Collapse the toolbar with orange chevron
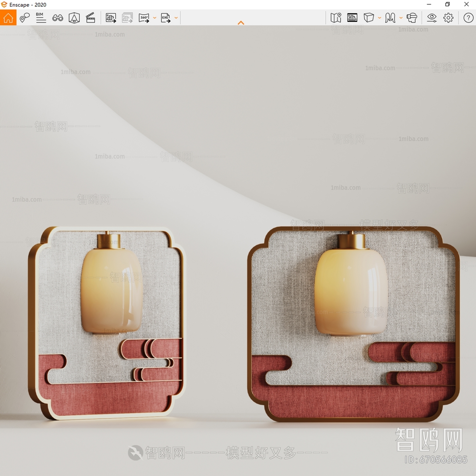The width and height of the screenshot is (476, 476). (241, 23)
